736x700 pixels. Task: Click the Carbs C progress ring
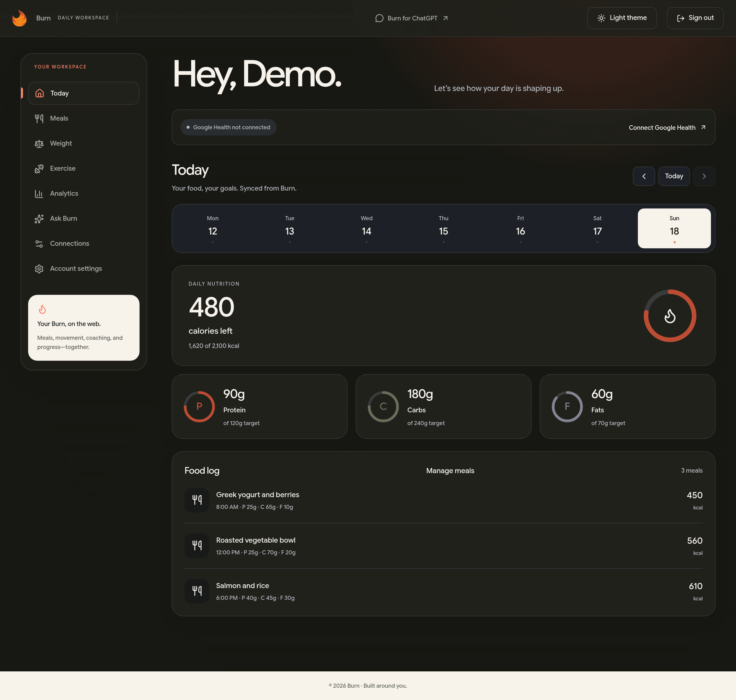tap(383, 406)
